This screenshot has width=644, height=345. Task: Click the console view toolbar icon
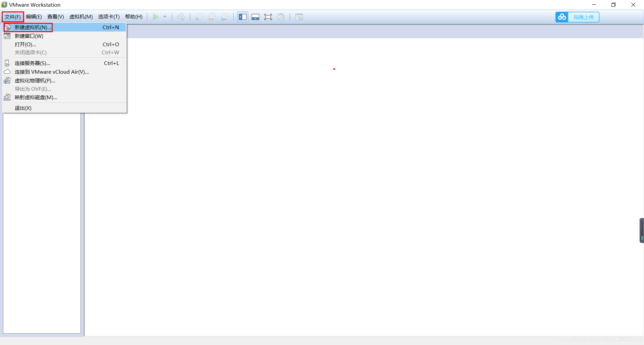[299, 17]
